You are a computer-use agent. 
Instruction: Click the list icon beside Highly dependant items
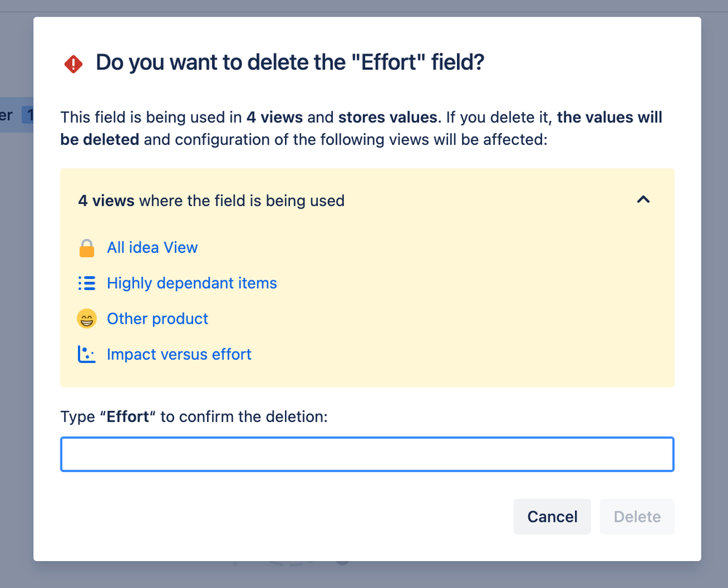[87, 283]
